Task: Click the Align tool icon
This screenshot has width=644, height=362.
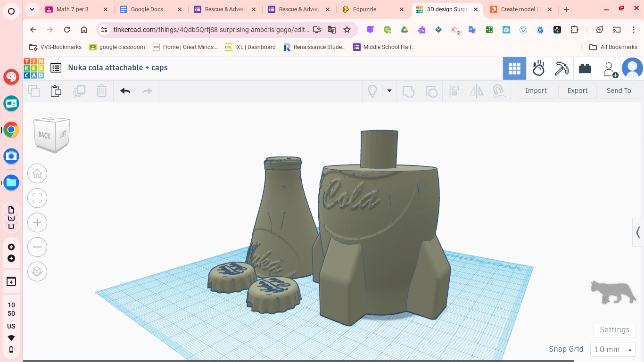Action: [454, 91]
